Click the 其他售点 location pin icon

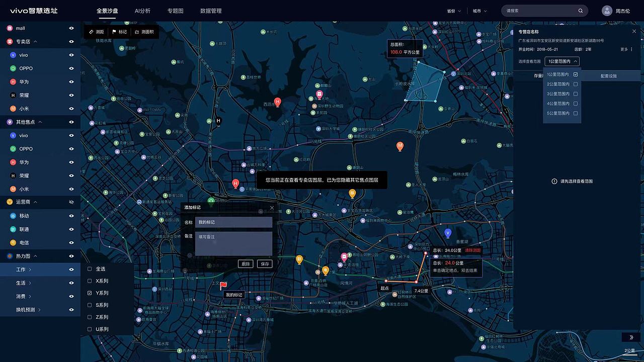10,122
